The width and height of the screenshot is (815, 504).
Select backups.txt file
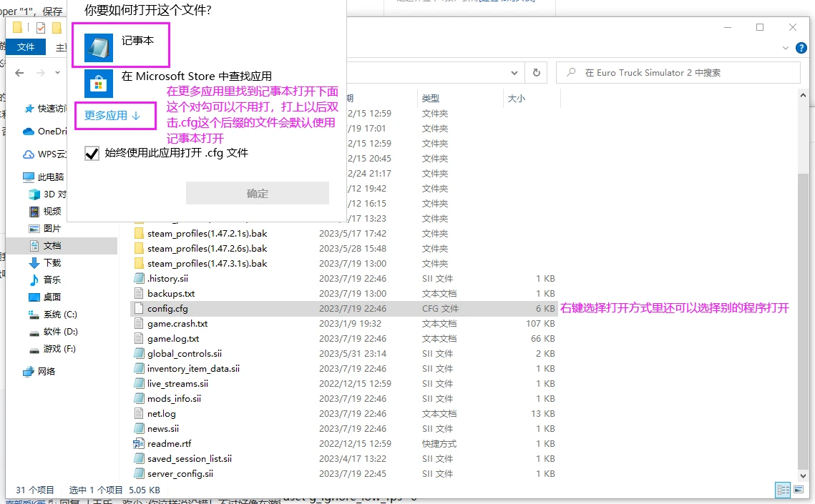pos(170,294)
